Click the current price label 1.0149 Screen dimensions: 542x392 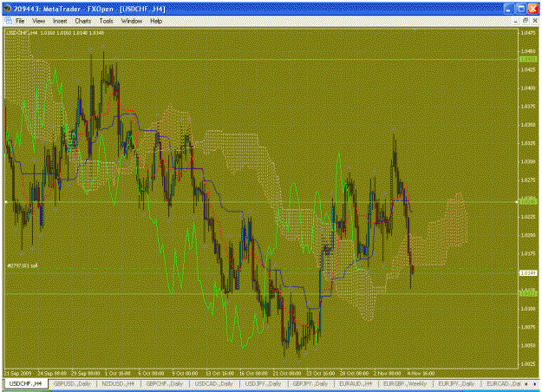tap(528, 273)
